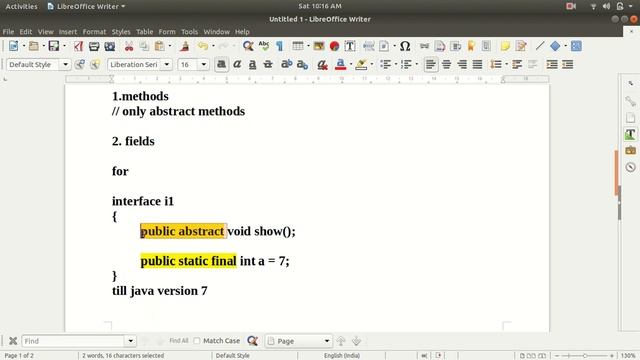Export directly as PDF

coord(78,46)
